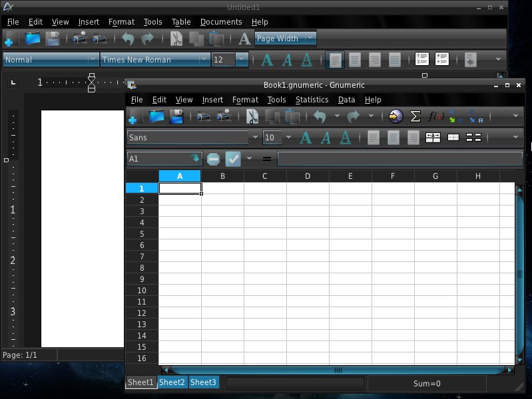532x399 pixels.
Task: Click the Center across selection icon
Action: (433, 137)
